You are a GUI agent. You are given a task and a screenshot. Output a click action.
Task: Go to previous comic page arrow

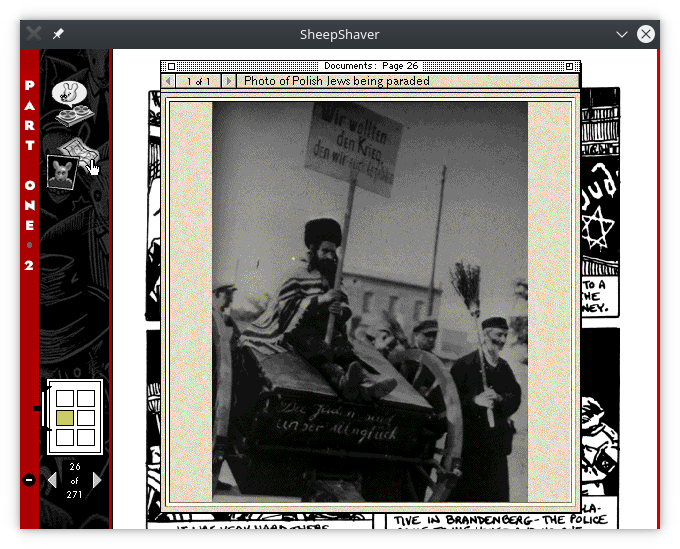pyautogui.click(x=52, y=481)
